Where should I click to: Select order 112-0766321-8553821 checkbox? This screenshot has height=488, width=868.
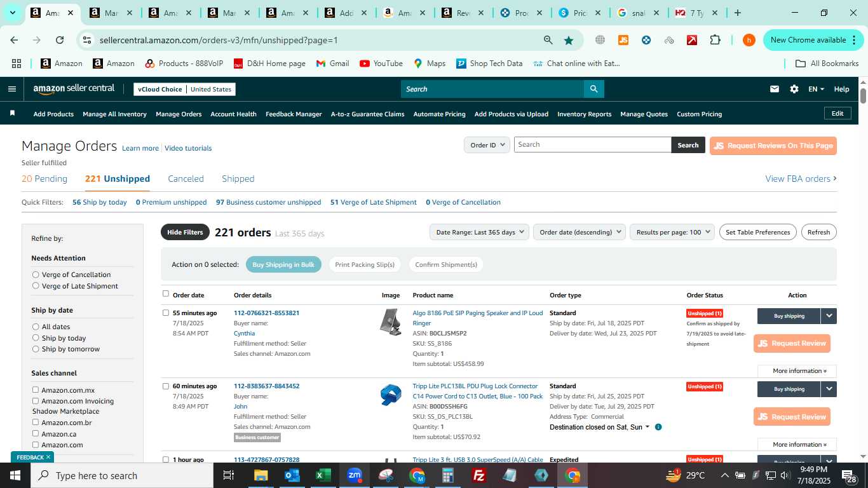click(166, 313)
